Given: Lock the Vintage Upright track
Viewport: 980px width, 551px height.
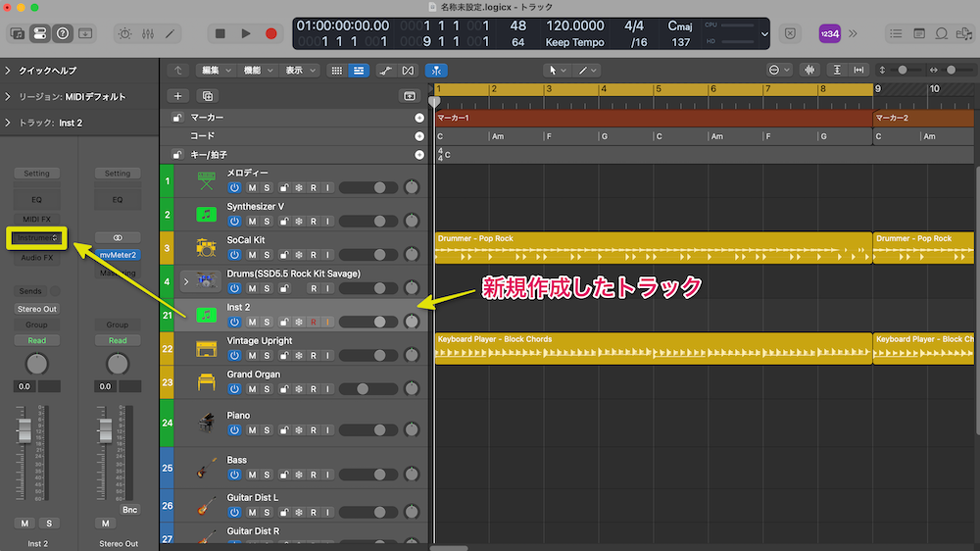Looking at the screenshot, I should click(x=284, y=355).
